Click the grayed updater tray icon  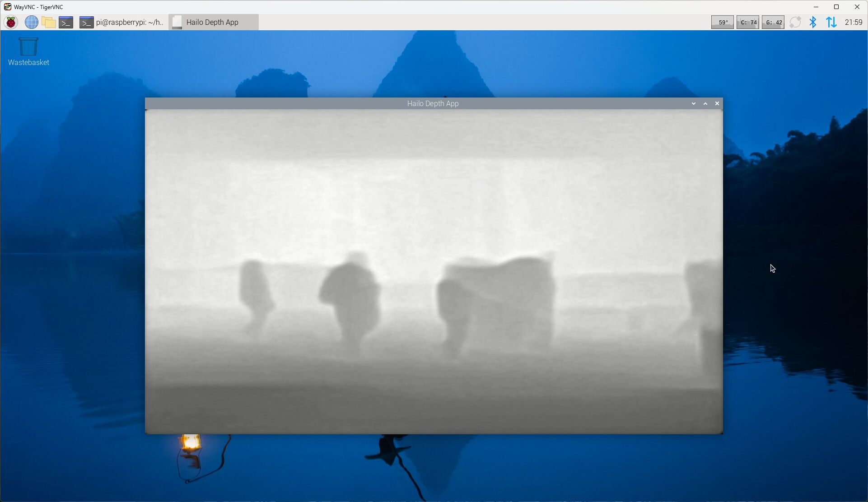795,22
